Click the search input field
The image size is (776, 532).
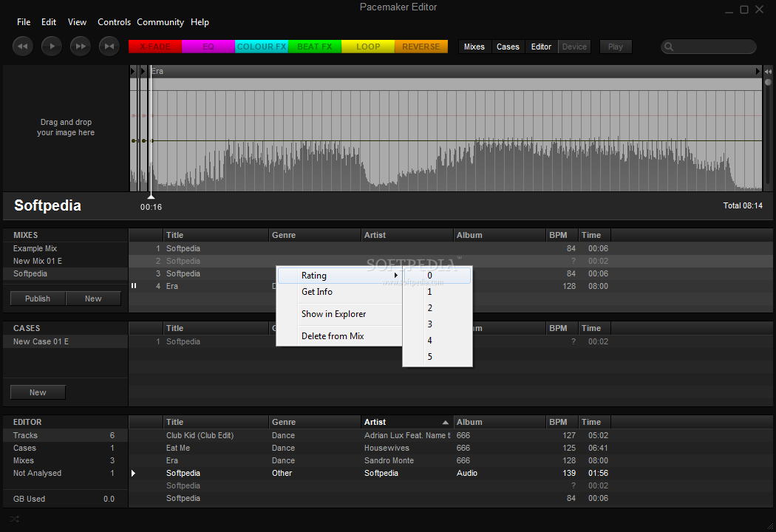point(709,47)
